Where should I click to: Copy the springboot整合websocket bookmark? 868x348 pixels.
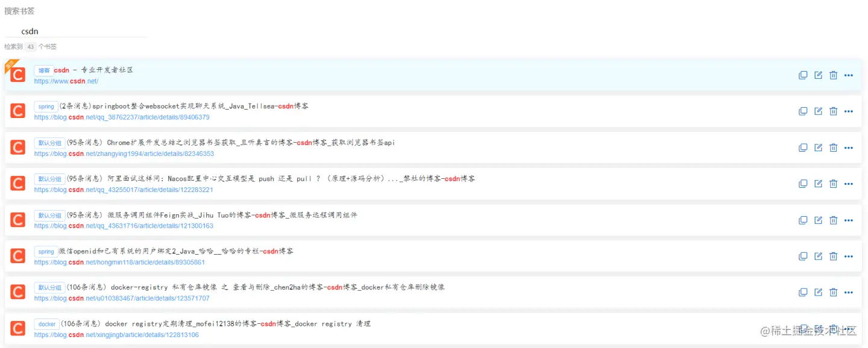click(x=803, y=111)
